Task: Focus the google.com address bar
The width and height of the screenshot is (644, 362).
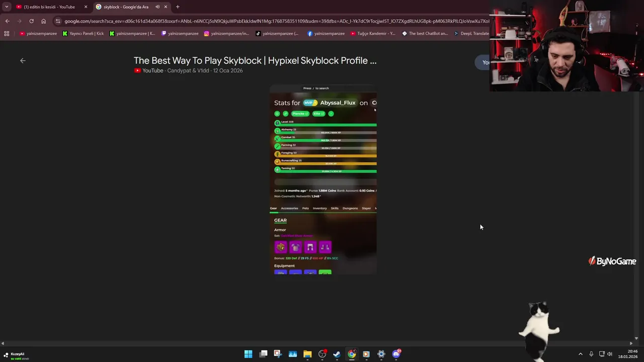Action: click(x=277, y=21)
